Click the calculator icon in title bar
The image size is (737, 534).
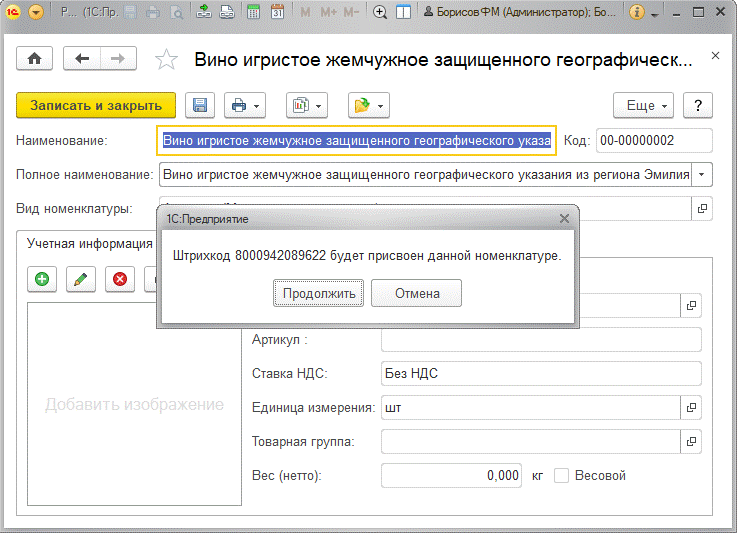[x=253, y=12]
